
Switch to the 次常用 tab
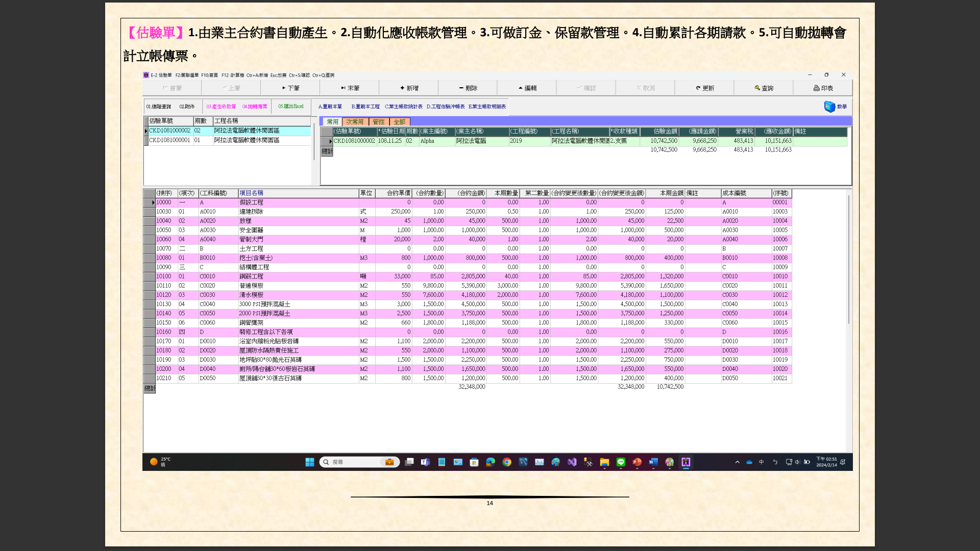coord(355,122)
